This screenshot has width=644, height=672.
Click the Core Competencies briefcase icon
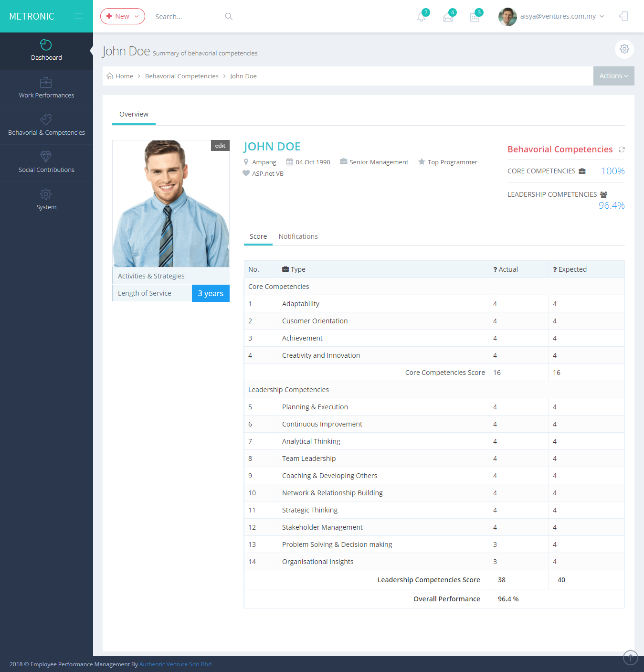(x=582, y=171)
